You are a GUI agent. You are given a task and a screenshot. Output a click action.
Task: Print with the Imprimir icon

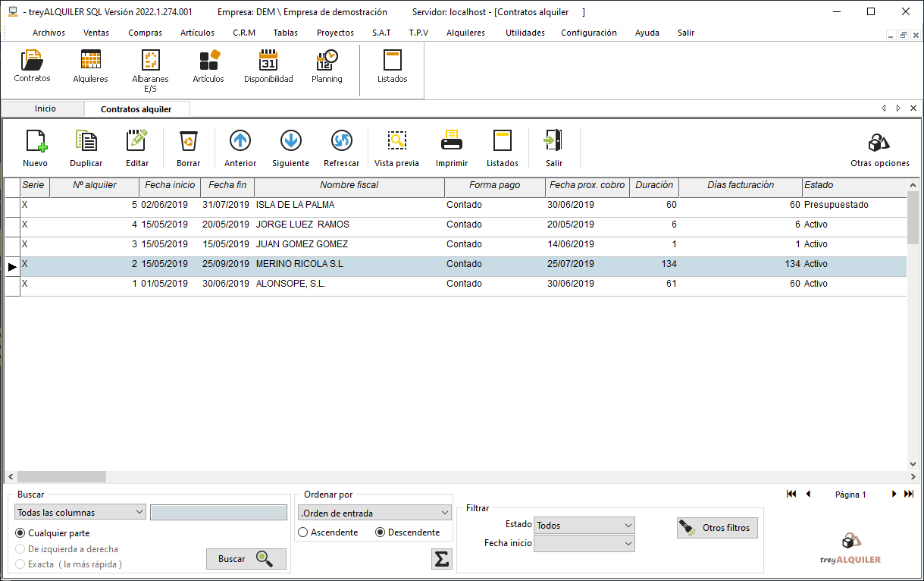click(x=452, y=149)
